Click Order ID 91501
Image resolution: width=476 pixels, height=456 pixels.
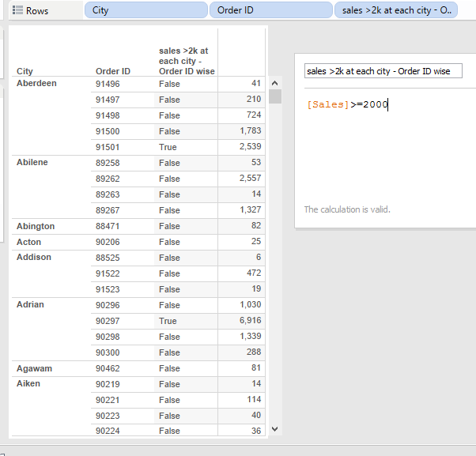pyautogui.click(x=108, y=147)
